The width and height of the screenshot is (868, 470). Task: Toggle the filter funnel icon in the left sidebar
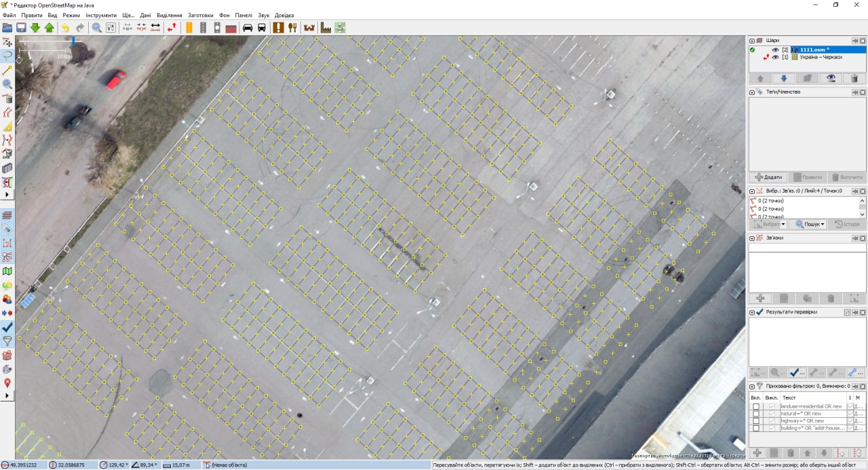click(7, 341)
